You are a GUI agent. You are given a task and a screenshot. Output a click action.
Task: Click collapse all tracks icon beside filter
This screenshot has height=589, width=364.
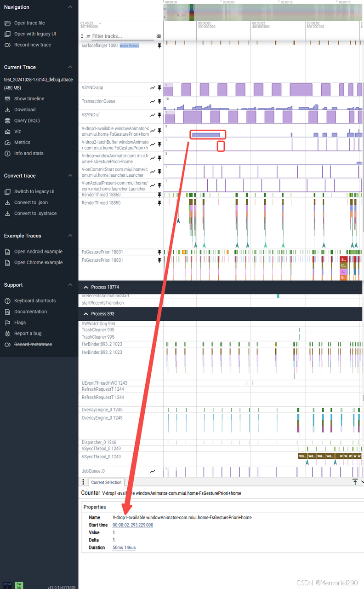coord(82,36)
